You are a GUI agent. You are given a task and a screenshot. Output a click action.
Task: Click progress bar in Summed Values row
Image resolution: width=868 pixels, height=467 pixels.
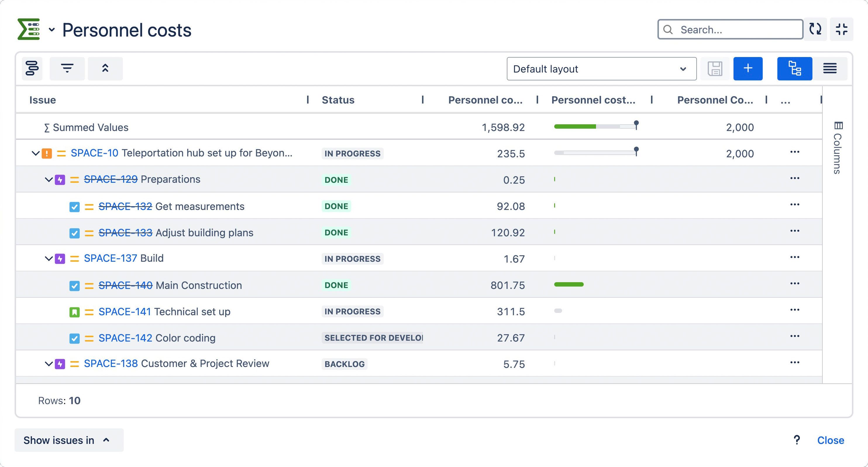point(595,127)
